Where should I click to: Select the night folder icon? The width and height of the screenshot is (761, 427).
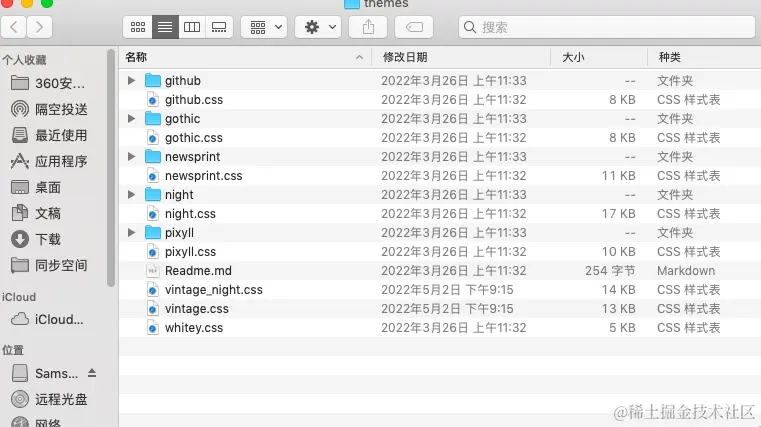pyautogui.click(x=153, y=195)
